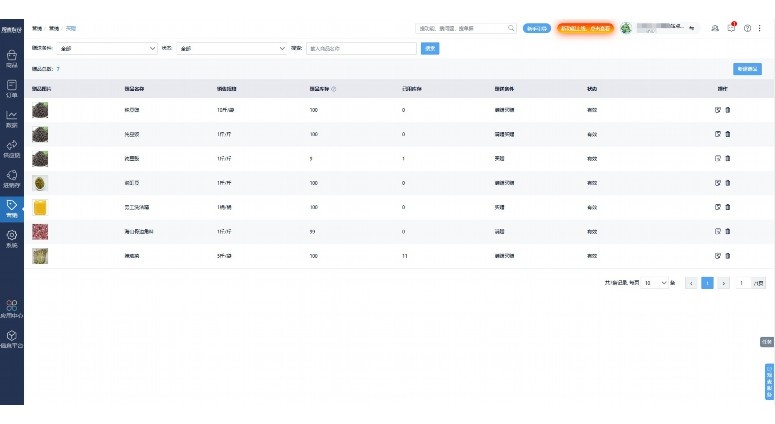Open the status filter dropdown

232,48
